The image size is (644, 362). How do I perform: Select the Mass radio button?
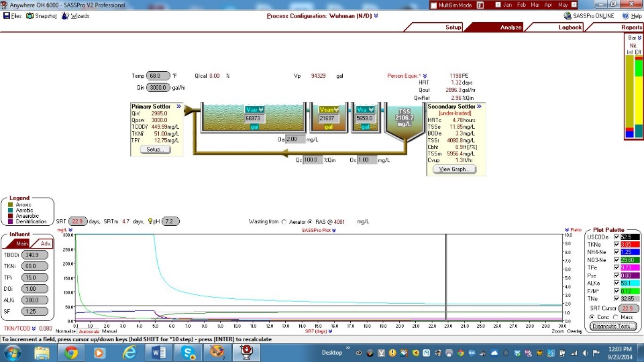coord(616,316)
